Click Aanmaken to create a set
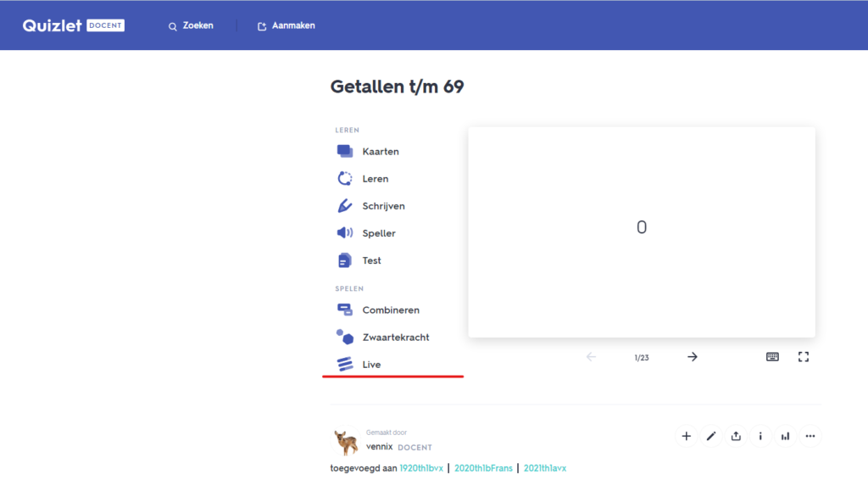 point(287,25)
